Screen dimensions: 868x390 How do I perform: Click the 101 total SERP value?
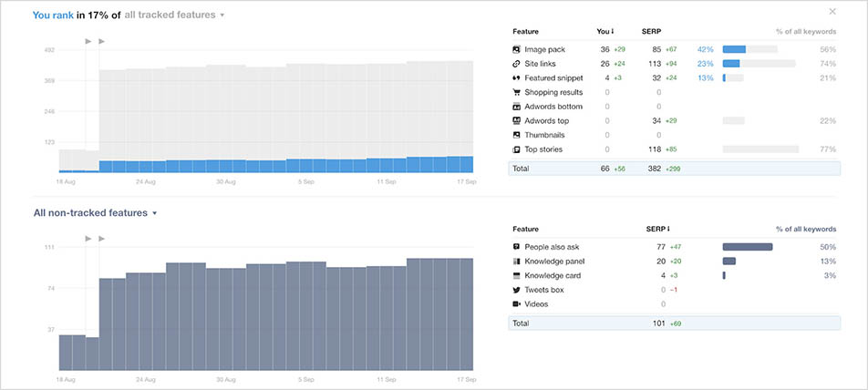(x=658, y=323)
